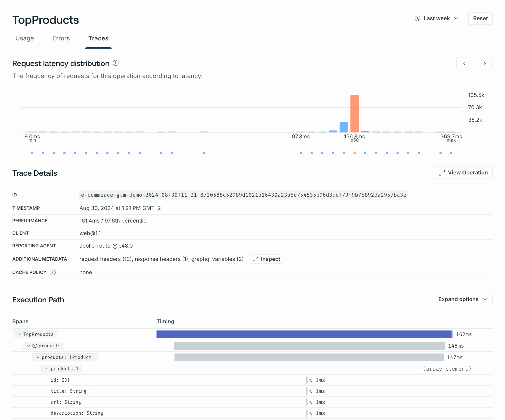505x420 pixels.
Task: Open the Last week time range dropdown
Action: [x=436, y=18]
